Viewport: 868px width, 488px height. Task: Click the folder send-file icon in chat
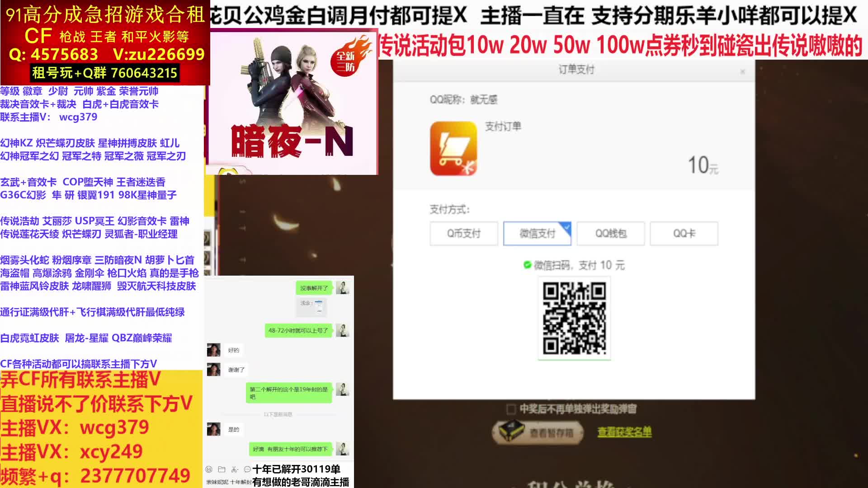pyautogui.click(x=222, y=469)
